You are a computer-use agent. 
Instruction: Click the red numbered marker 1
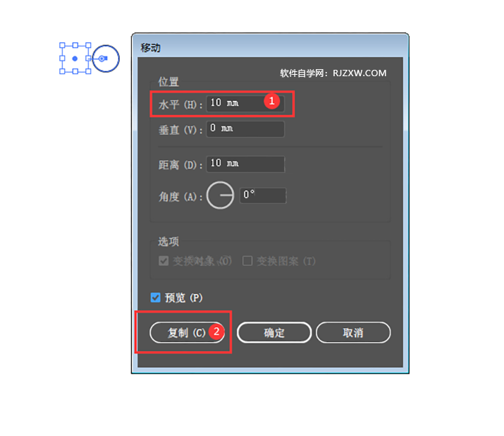coord(271,101)
